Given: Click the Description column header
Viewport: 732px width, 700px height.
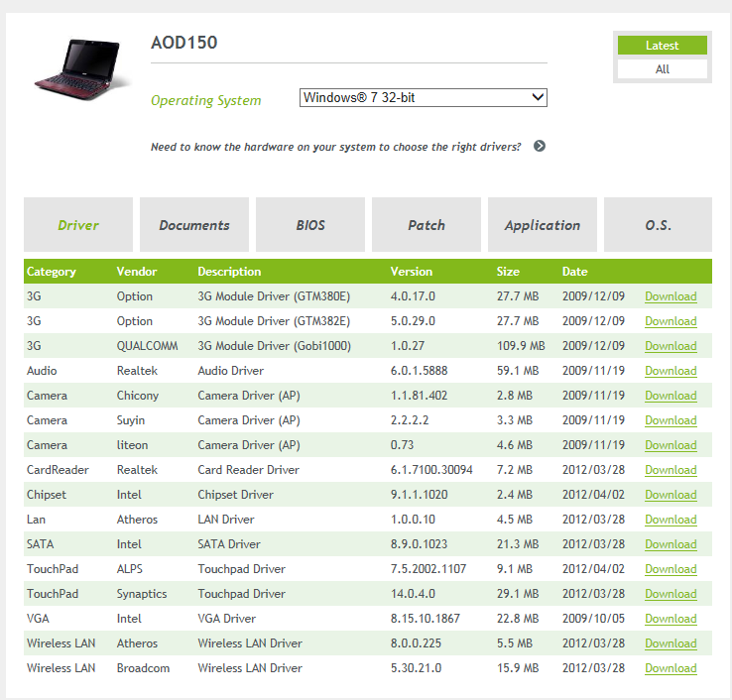Looking at the screenshot, I should [229, 272].
